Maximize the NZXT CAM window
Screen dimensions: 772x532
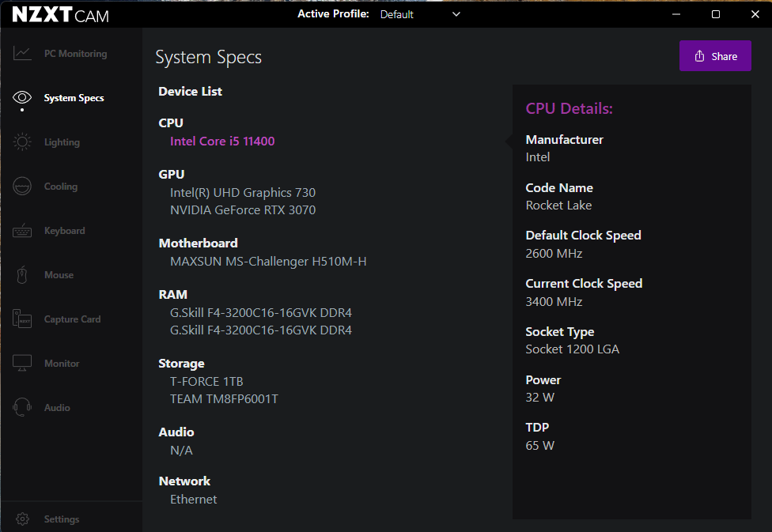pyautogui.click(x=716, y=14)
